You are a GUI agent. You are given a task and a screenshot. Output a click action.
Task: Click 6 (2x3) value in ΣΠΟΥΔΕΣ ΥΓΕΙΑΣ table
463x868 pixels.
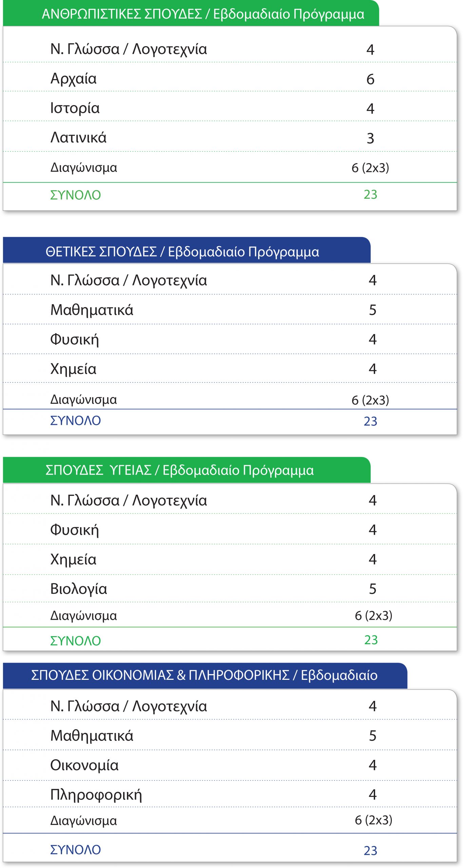373,615
